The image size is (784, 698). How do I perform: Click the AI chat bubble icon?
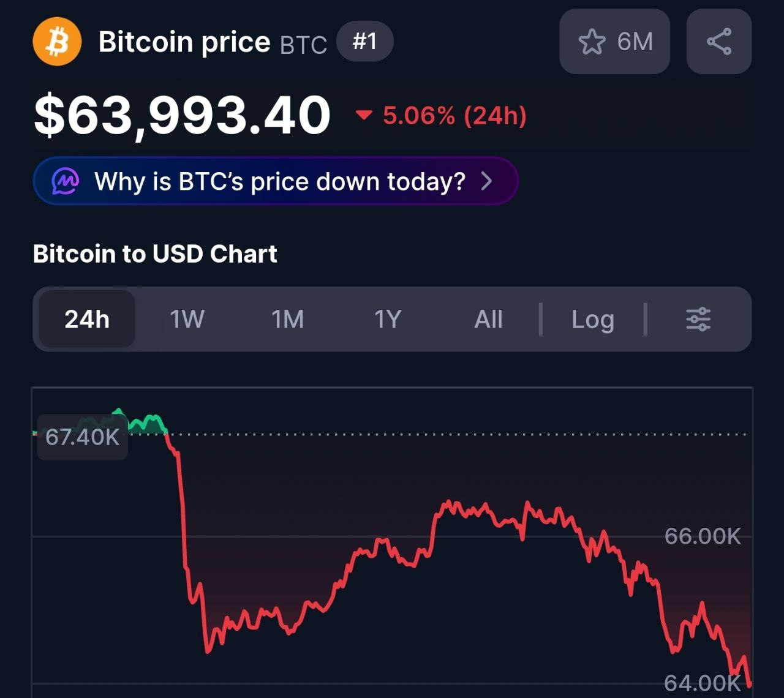(x=66, y=181)
